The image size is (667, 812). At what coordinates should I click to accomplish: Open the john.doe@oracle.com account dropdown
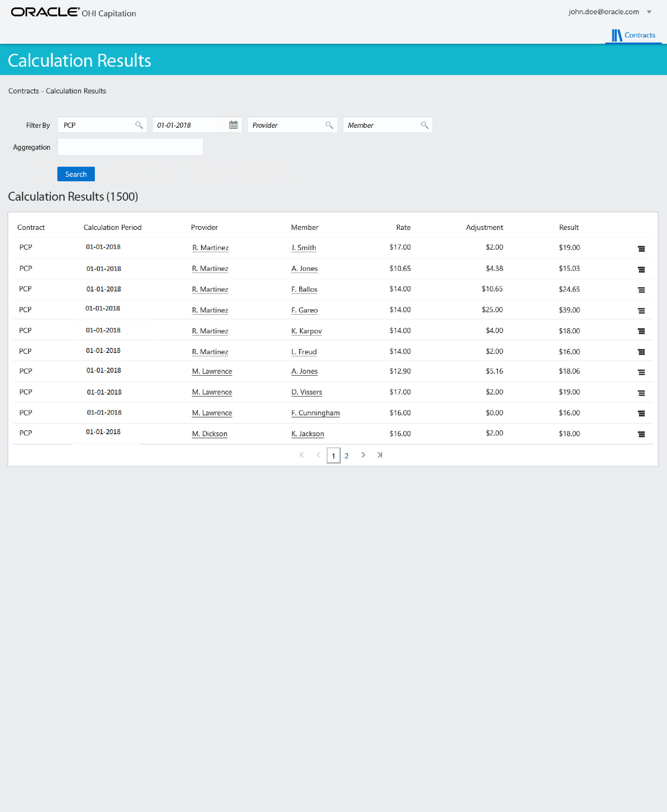[x=650, y=12]
